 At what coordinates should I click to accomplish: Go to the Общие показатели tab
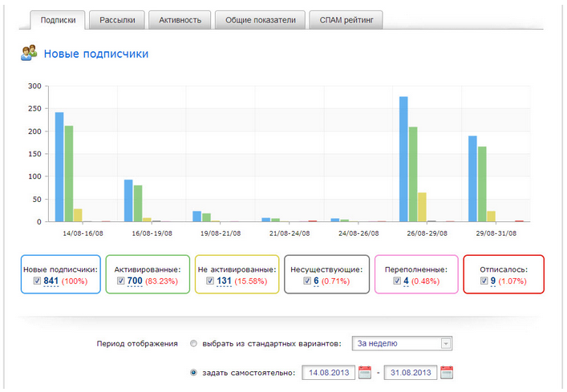[x=260, y=19]
